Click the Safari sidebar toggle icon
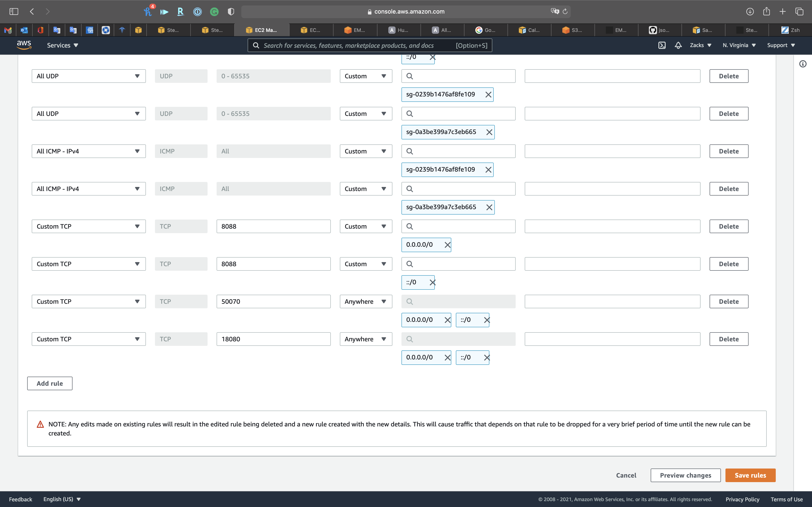The height and width of the screenshot is (507, 812). click(14, 11)
